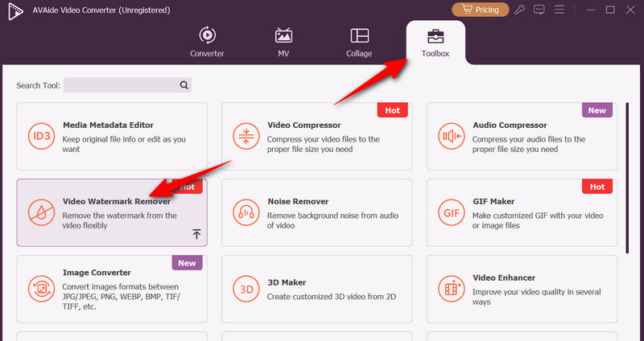The image size is (644, 341).
Task: Open the Image Converter icon
Action: pyautogui.click(x=39, y=288)
